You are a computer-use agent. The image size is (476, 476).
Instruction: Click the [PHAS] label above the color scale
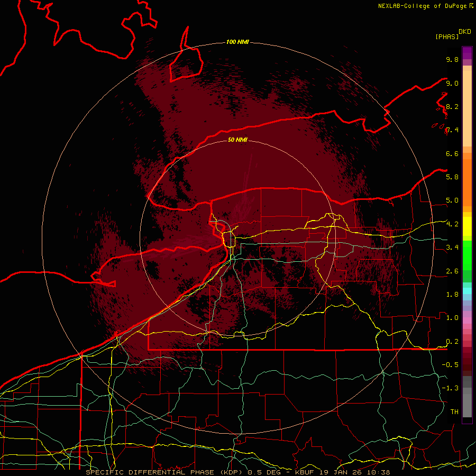[x=447, y=36]
